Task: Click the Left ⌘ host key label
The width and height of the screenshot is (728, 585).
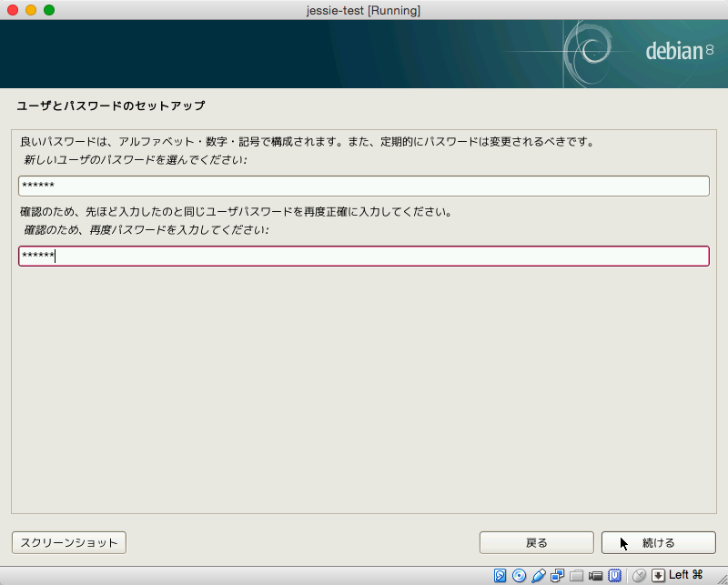Action: click(685, 575)
